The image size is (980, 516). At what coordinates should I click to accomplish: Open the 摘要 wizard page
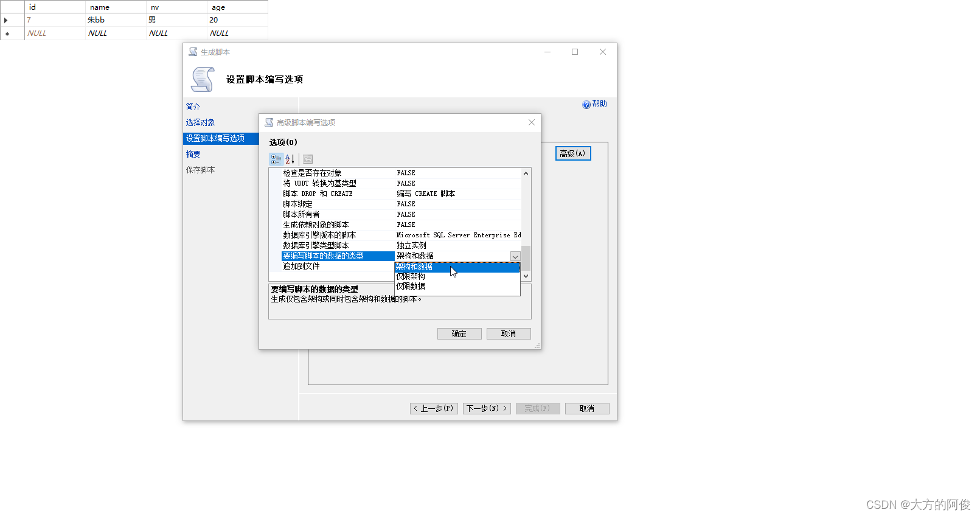tap(193, 154)
